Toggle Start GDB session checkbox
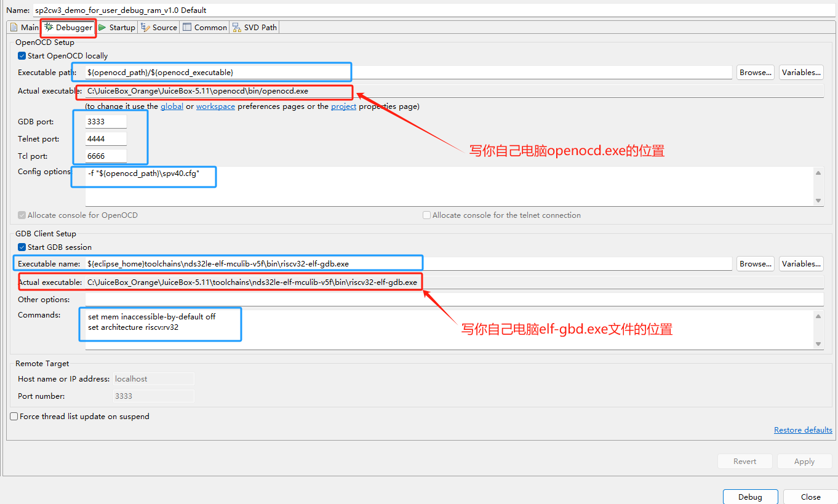The image size is (838, 504). click(22, 247)
